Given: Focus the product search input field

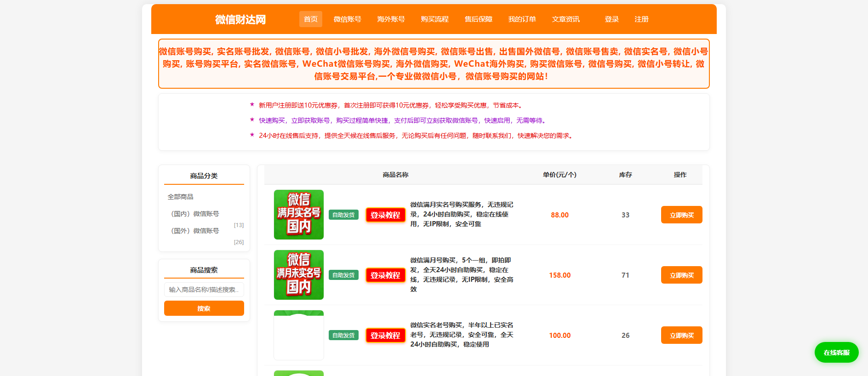Looking at the screenshot, I should (204, 290).
